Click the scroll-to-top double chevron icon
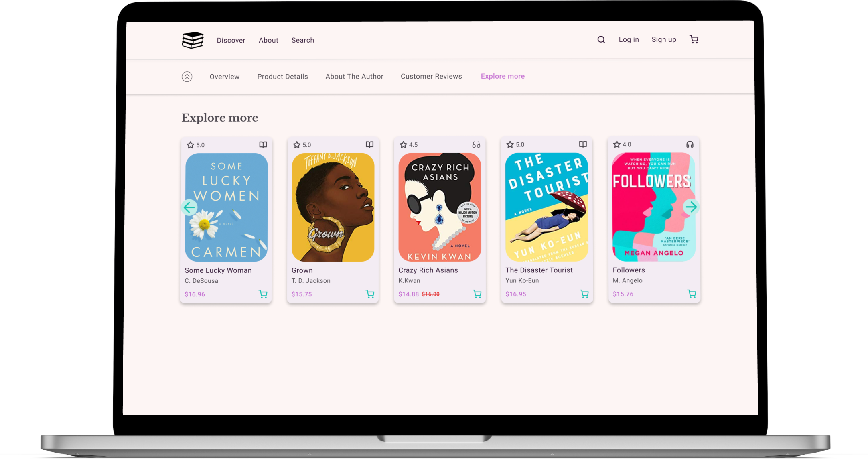Image resolution: width=868 pixels, height=465 pixels. [x=187, y=77]
